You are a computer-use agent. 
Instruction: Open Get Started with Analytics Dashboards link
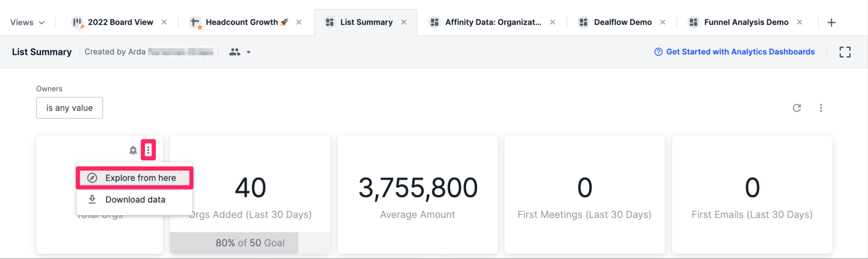click(x=740, y=52)
